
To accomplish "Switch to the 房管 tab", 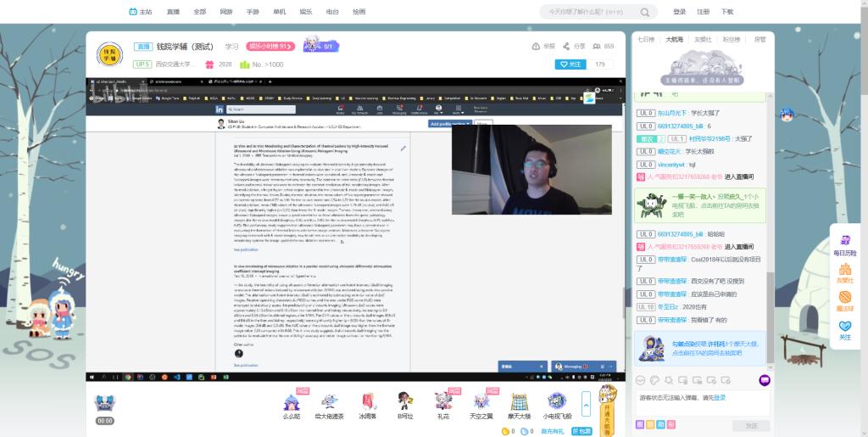I will (759, 39).
